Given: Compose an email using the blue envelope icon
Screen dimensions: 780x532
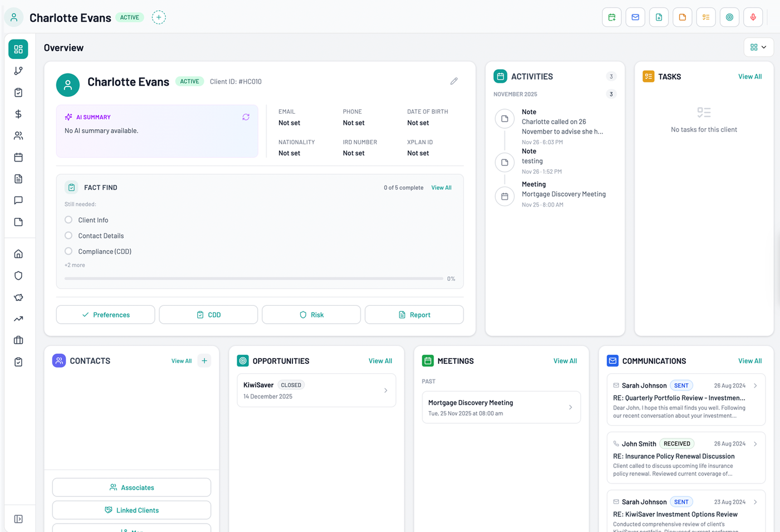Looking at the screenshot, I should 635,17.
